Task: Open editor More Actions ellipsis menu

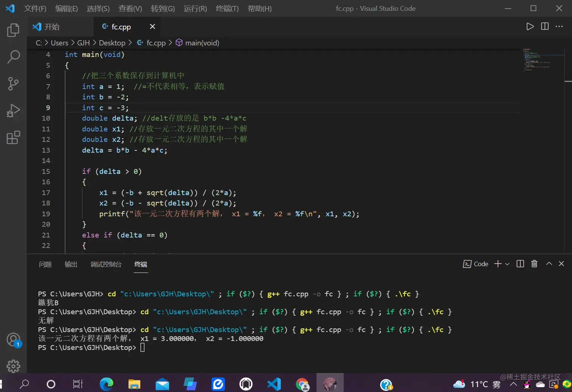Action: click(x=559, y=26)
